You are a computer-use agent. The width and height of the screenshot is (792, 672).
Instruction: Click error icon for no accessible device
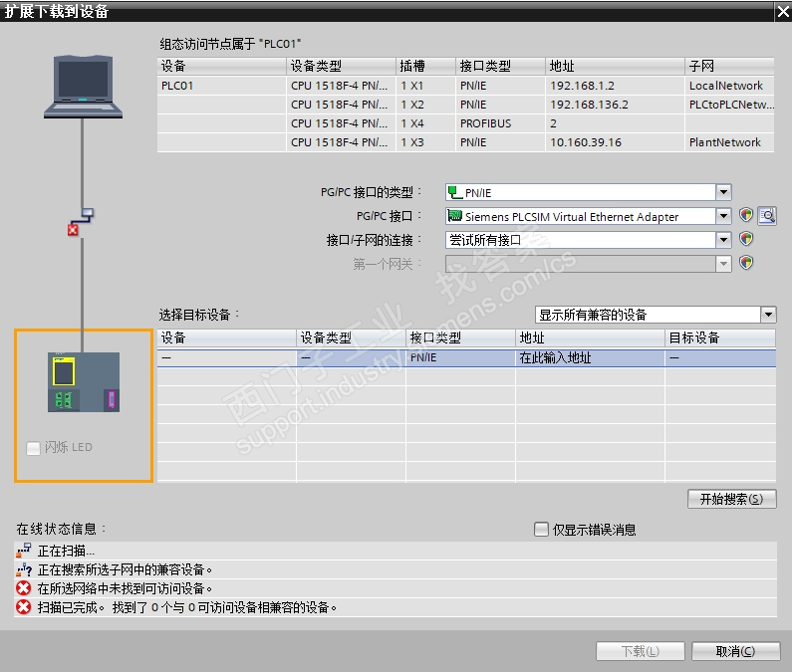click(x=23, y=588)
